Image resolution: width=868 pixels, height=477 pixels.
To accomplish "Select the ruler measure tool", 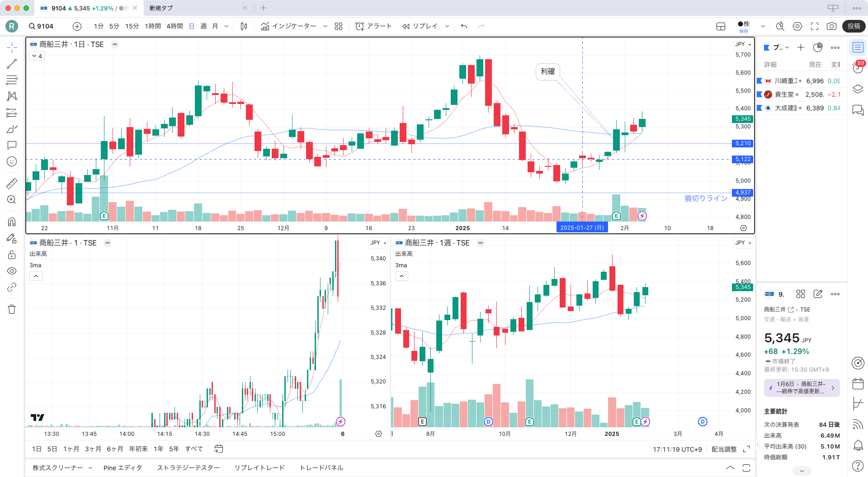I will [12, 183].
